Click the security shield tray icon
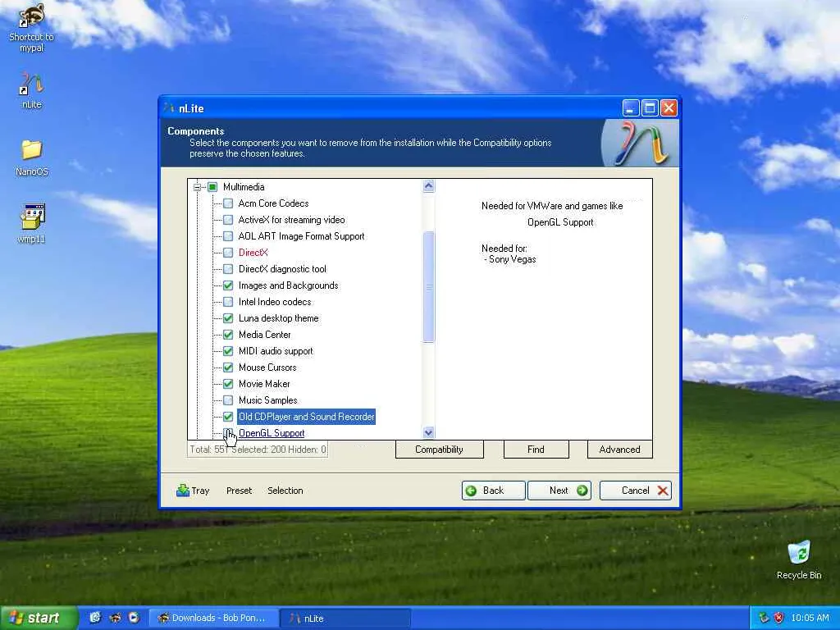840x630 pixels. tap(779, 618)
